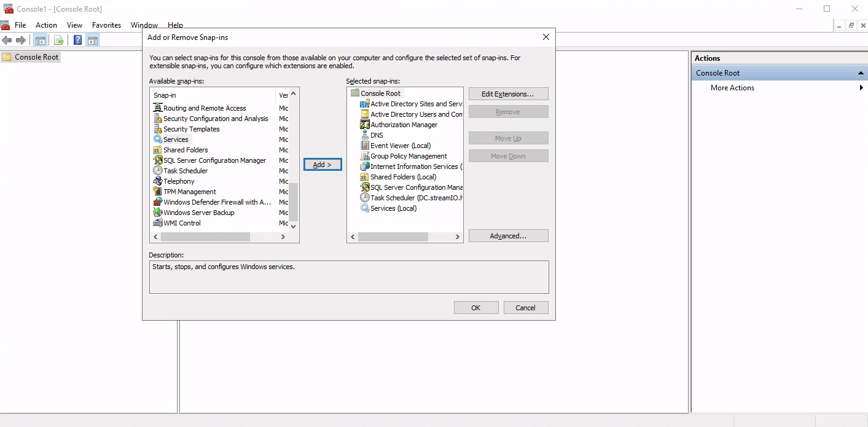Select the Task Scheduler clock icon in available snap-ins
This screenshot has width=868, height=427.
pos(158,171)
